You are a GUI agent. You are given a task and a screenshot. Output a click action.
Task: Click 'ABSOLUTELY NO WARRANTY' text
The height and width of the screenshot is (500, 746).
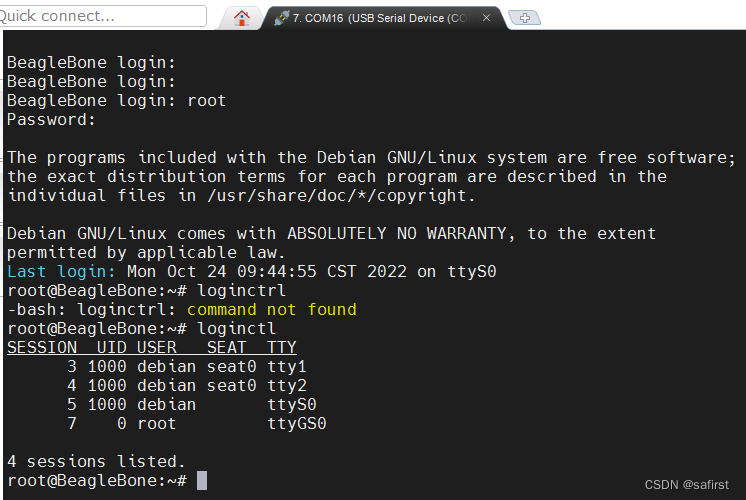[x=397, y=233]
